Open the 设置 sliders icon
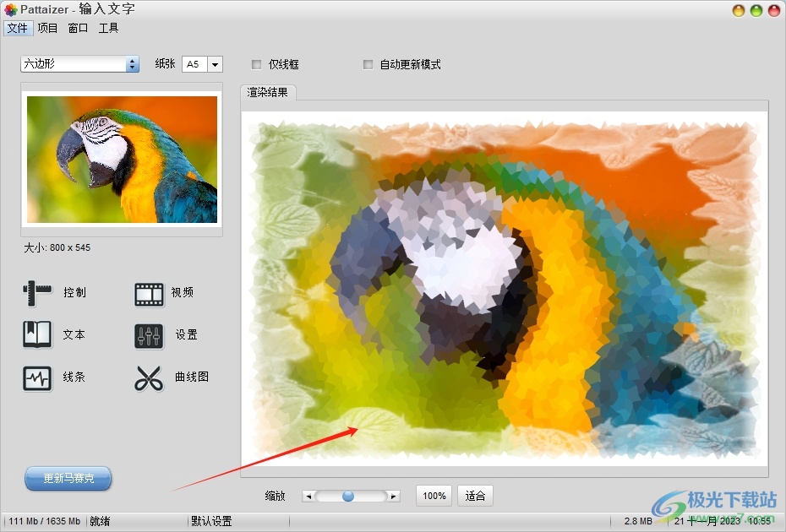Screen dimensions: 786x532 (149, 335)
